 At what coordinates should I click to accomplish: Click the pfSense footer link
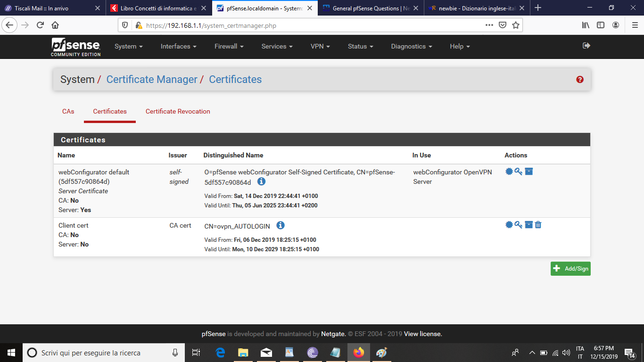coord(214,334)
